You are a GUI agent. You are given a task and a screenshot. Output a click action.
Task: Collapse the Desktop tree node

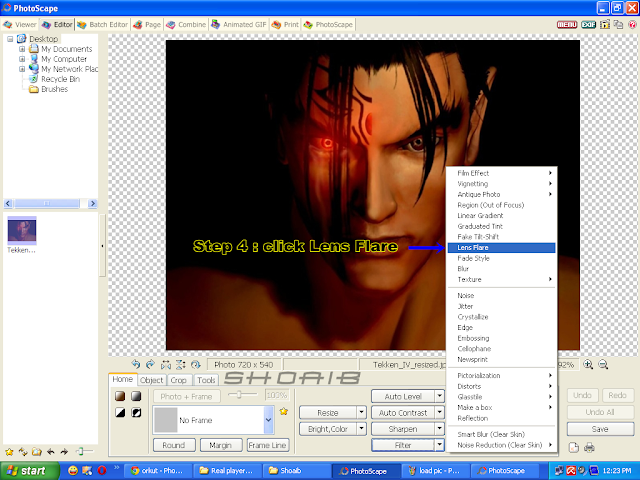(x=10, y=39)
